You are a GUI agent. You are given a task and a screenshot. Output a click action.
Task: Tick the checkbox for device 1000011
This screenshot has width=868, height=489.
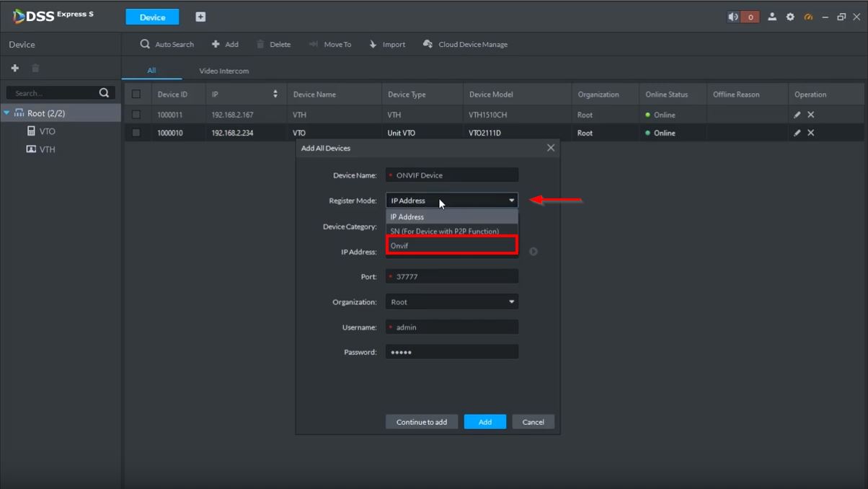click(x=136, y=115)
